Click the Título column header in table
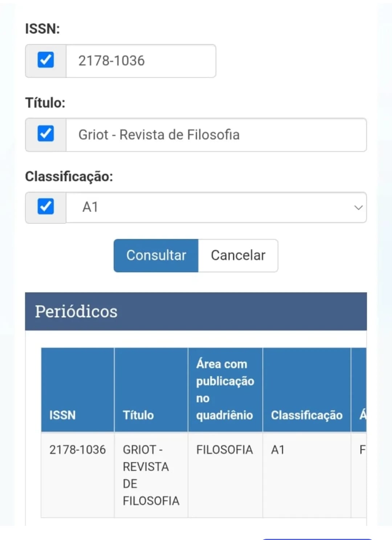 click(x=138, y=415)
